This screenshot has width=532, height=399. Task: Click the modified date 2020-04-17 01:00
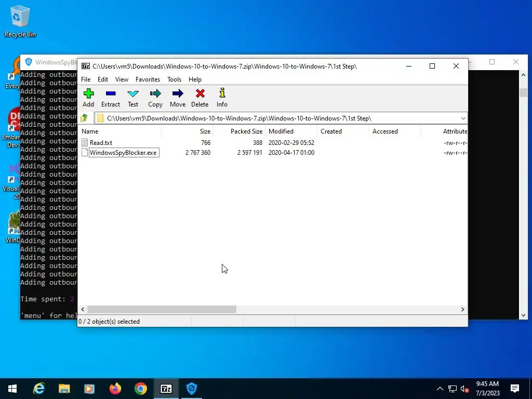291,153
